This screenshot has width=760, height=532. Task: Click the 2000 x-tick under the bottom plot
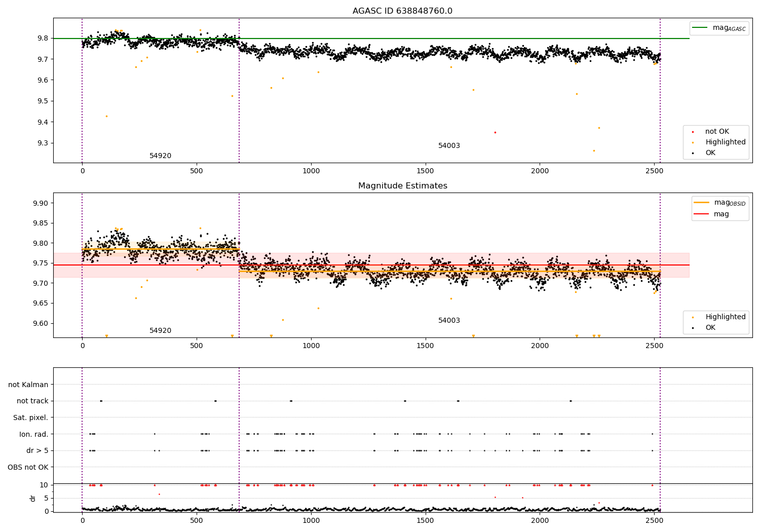[x=540, y=521]
